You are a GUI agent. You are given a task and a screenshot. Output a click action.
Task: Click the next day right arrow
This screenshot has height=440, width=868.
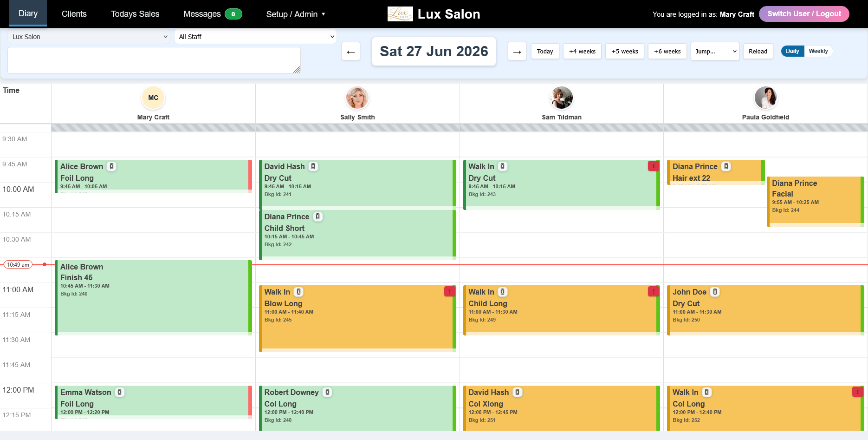pos(517,52)
